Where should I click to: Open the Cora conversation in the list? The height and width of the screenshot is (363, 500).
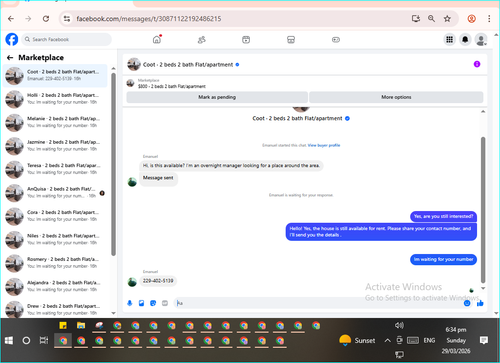pos(55,216)
